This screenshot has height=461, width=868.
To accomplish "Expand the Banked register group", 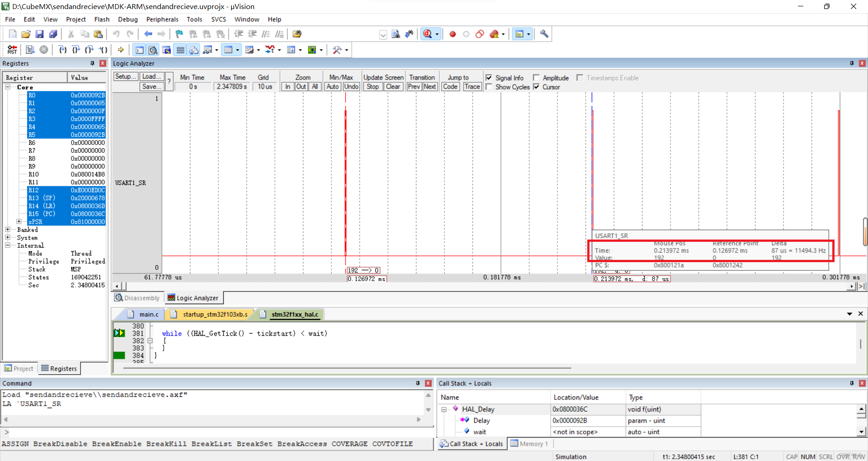I will pos(8,230).
